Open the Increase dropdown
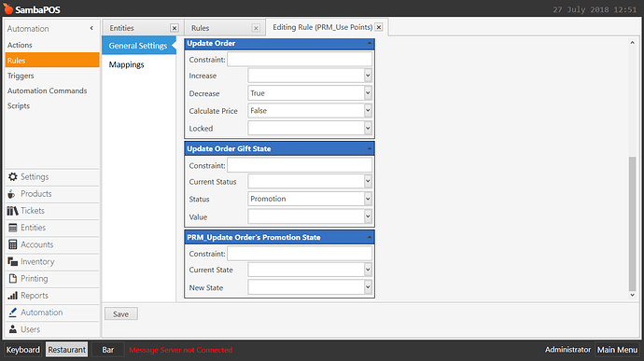The width and height of the screenshot is (644, 361). pos(368,76)
